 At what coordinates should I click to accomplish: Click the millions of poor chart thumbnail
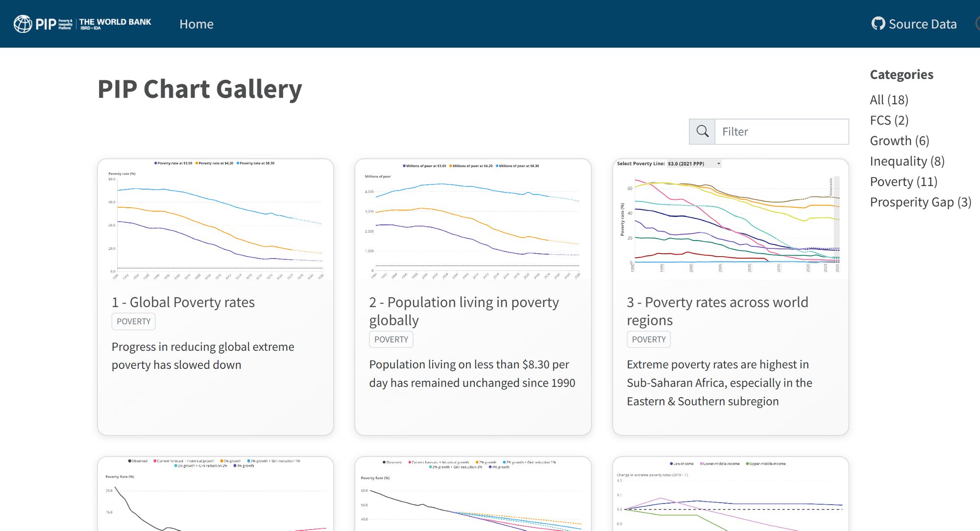[x=473, y=220]
